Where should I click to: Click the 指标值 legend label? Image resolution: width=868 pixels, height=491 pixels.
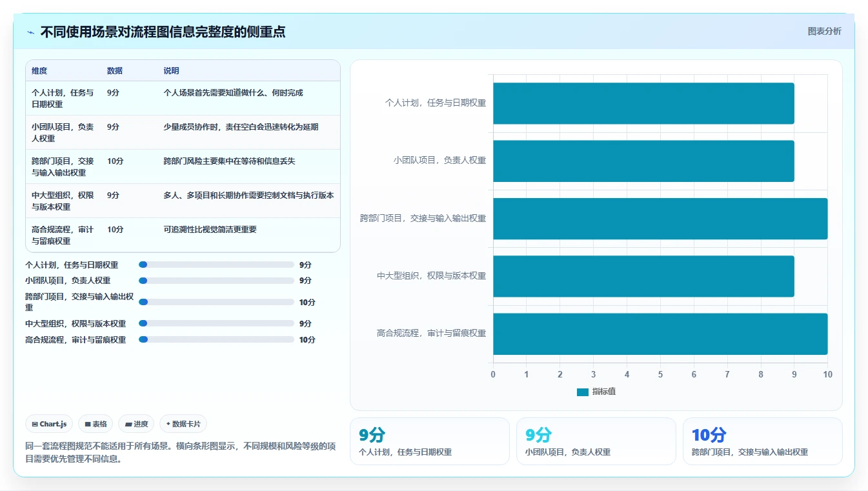603,392
